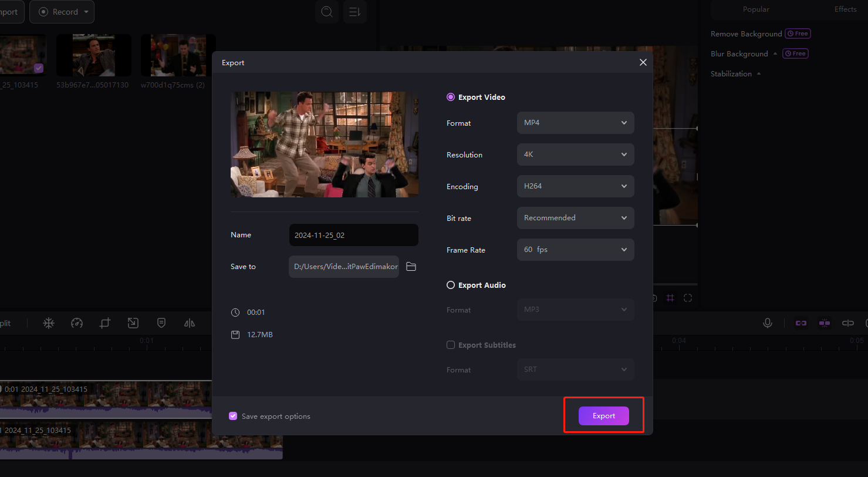Screen dimensions: 868x477
Task: Click the fullscreen preview icon
Action: point(688,298)
